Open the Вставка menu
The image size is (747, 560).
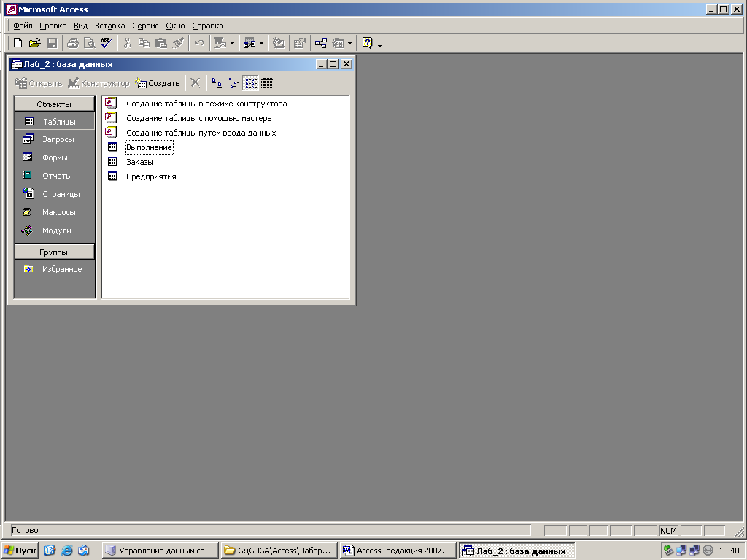109,26
